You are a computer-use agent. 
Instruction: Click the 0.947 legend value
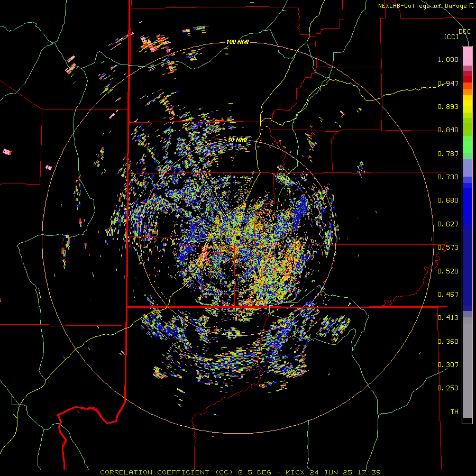tap(448, 83)
